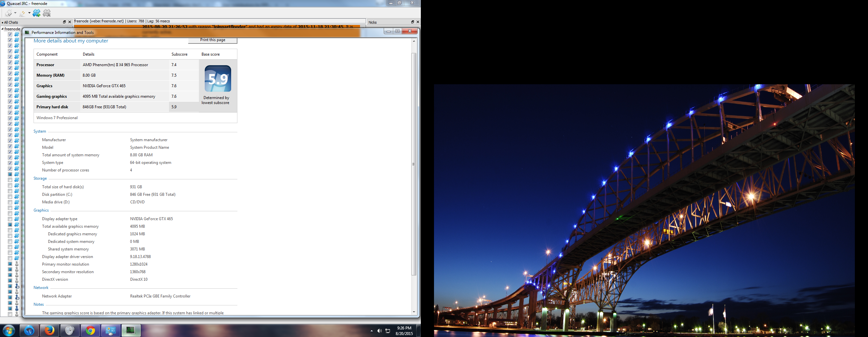
Task: Click the Performance Information taskbar icon
Action: pyautogui.click(x=131, y=331)
